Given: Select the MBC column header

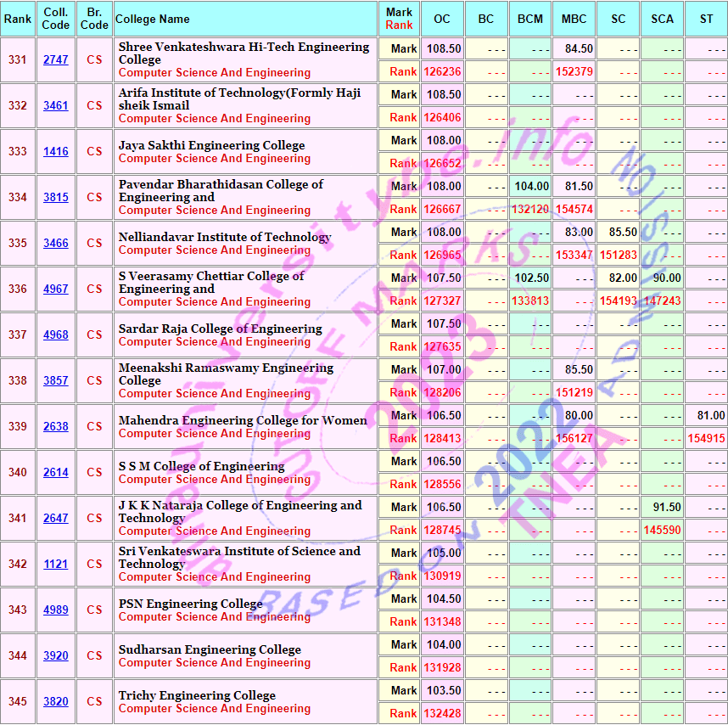Looking at the screenshot, I should coord(574,19).
